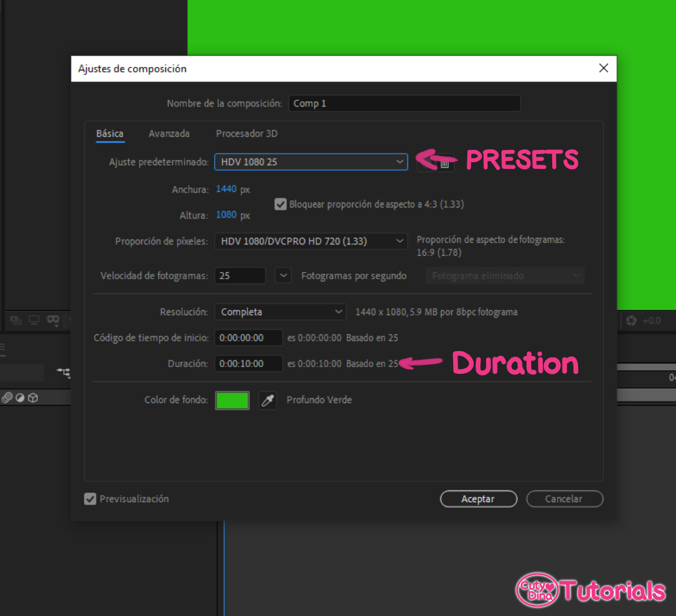The height and width of the screenshot is (616, 676).
Task: Click the exposure reset aperture icon
Action: pos(631,320)
